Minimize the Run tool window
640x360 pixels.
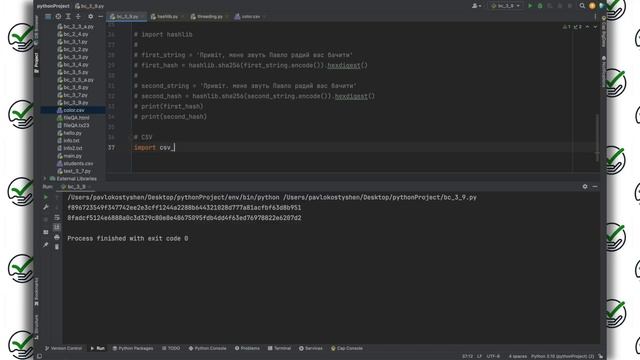click(595, 187)
